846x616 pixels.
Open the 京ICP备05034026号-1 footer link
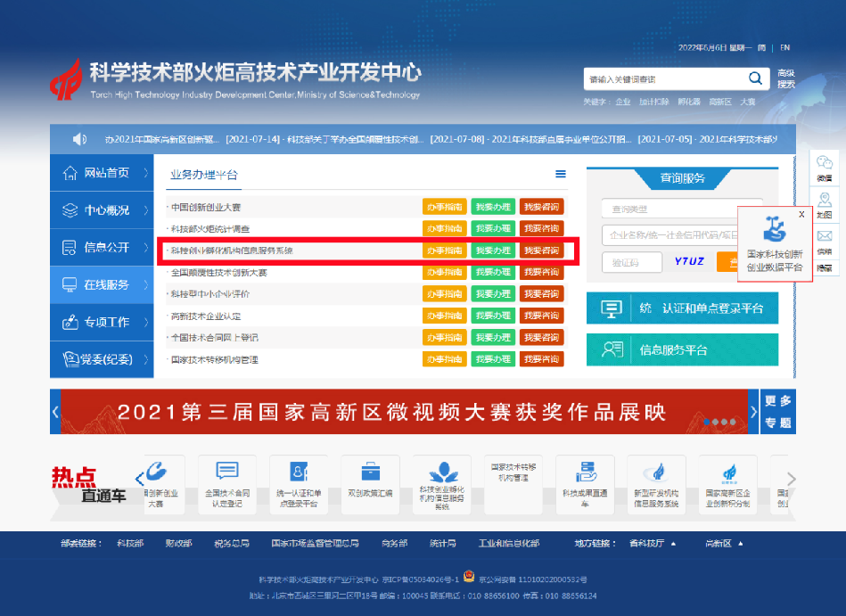[x=420, y=579]
